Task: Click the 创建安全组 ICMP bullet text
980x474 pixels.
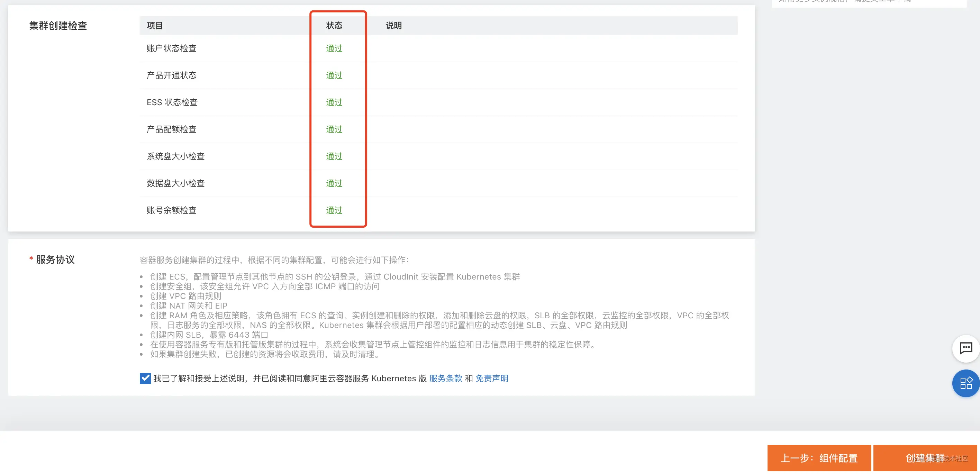Action: 265,286
